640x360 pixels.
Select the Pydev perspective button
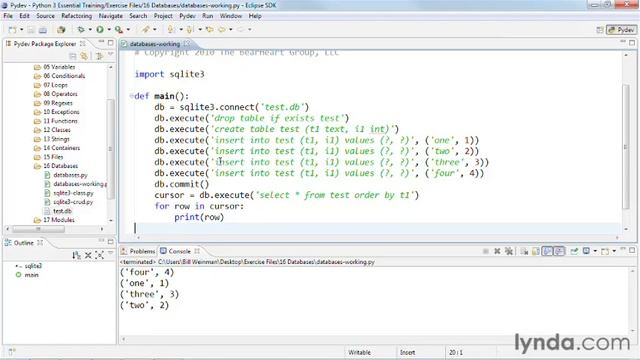point(621,30)
